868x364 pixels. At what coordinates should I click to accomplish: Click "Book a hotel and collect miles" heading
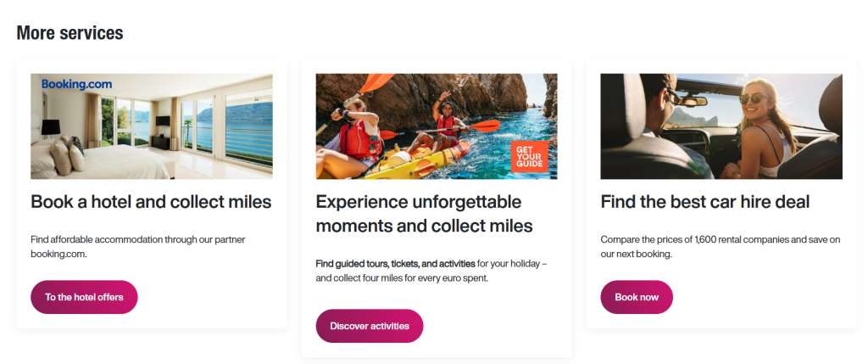pyautogui.click(x=151, y=202)
